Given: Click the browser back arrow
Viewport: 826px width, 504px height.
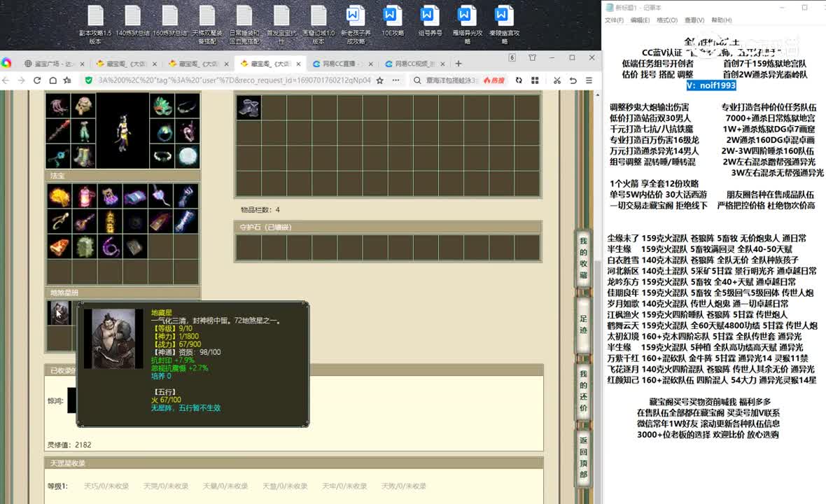Looking at the screenshot, I should coord(6,80).
